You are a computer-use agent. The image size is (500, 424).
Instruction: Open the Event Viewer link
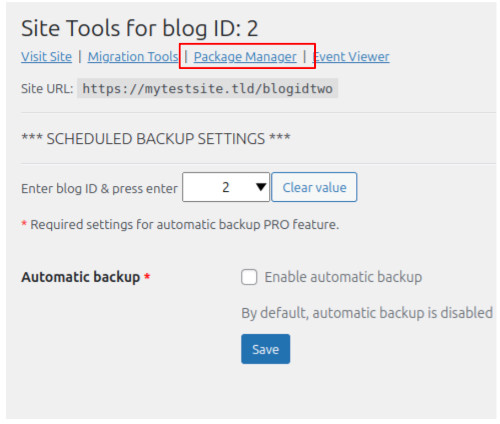click(x=351, y=57)
